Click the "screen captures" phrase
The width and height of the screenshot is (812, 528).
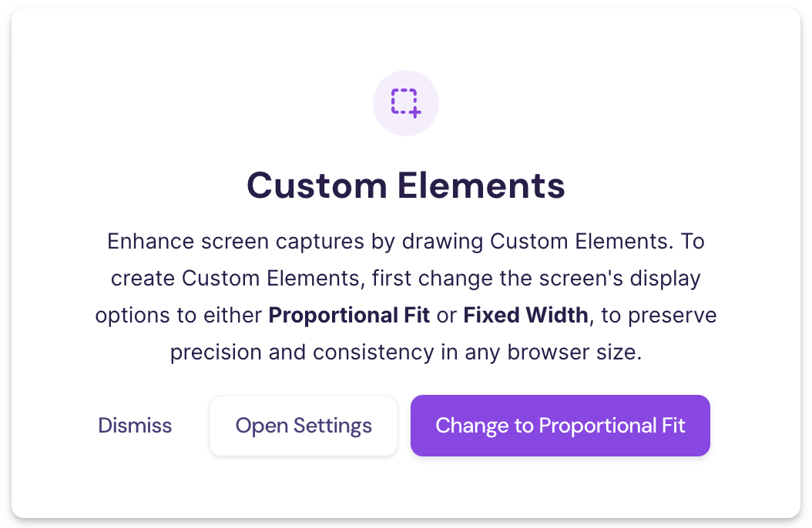pyautogui.click(x=270, y=242)
